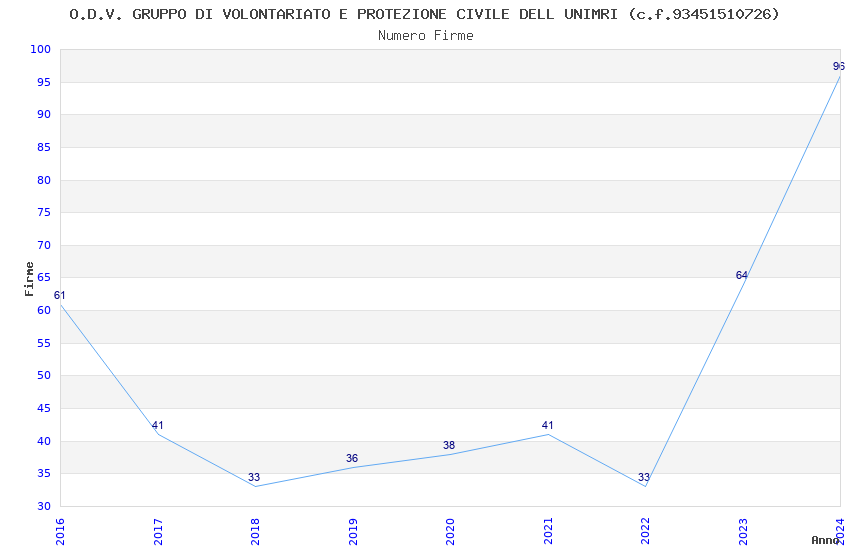Click the 'Numero Firme' subtitle
Viewport: 850px width, 550px height.
[x=425, y=35]
